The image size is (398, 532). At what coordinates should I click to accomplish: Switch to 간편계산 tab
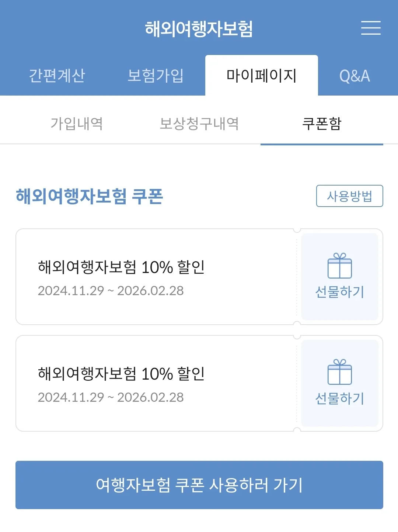tap(57, 76)
